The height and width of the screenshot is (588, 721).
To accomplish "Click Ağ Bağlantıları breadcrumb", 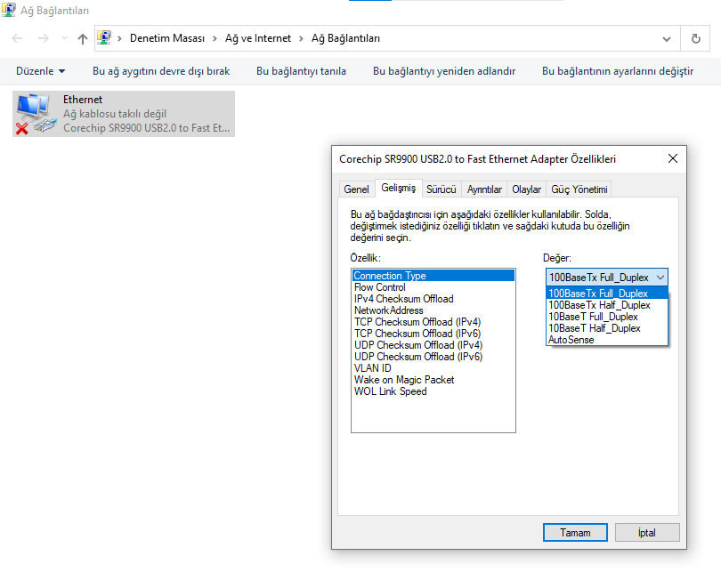I will [x=345, y=38].
